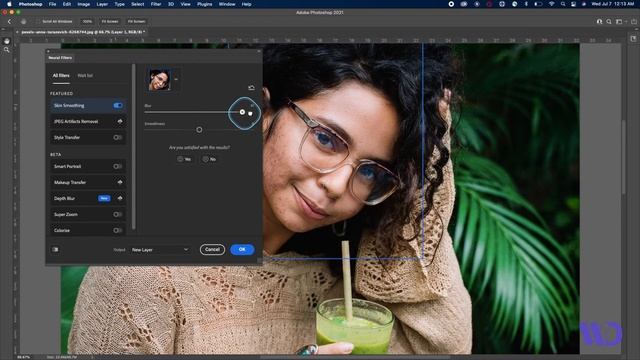Viewport: 640px width, 360px height.
Task: Enable the Super Zoom filter toggle
Action: click(x=118, y=214)
